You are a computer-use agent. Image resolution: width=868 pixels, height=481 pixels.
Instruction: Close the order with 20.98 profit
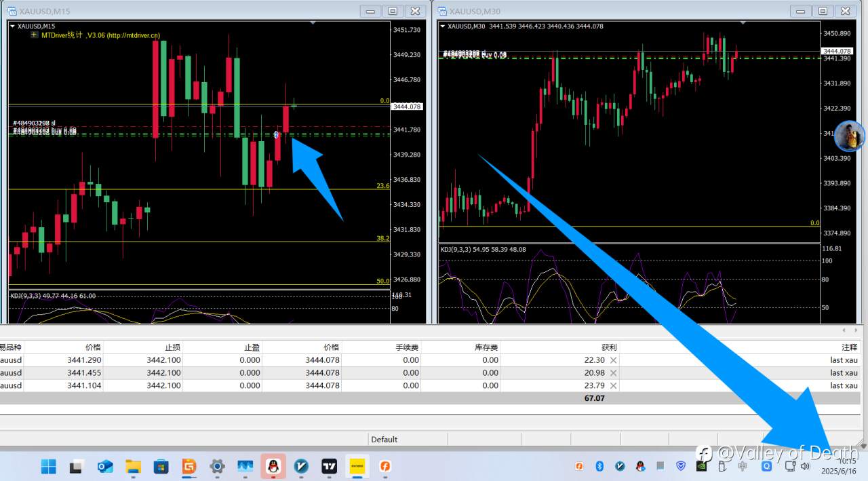pyautogui.click(x=613, y=372)
